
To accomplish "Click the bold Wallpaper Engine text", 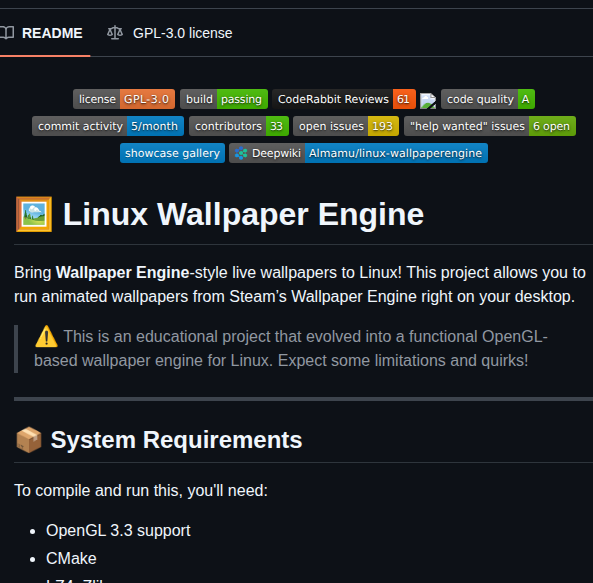I will pyautogui.click(x=122, y=273).
